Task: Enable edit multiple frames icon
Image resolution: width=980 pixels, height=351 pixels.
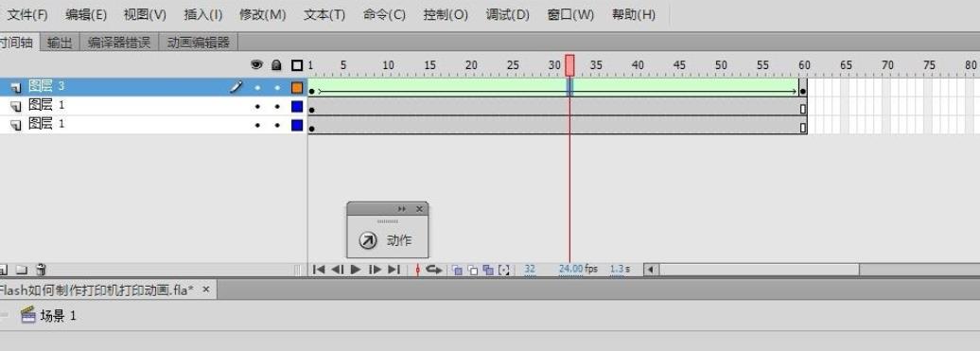Action: coord(488,270)
